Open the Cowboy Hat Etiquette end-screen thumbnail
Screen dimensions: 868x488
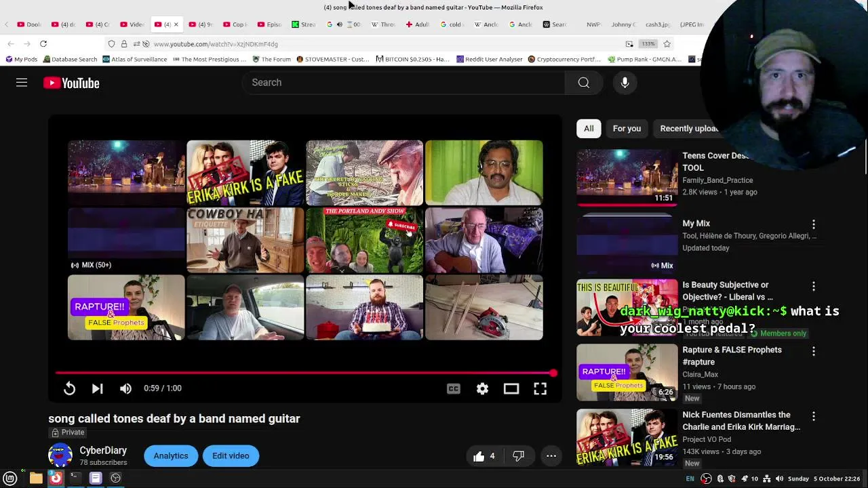[245, 241]
